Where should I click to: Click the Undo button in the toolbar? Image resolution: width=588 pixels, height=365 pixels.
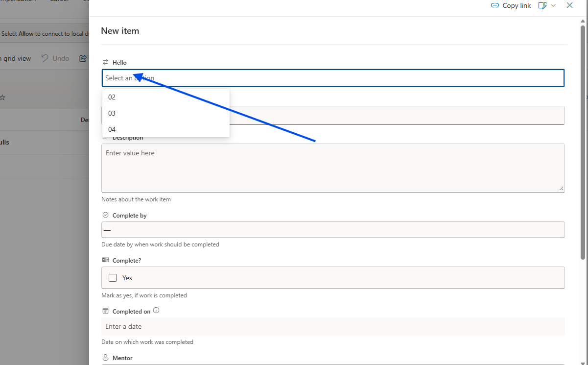[x=55, y=58]
